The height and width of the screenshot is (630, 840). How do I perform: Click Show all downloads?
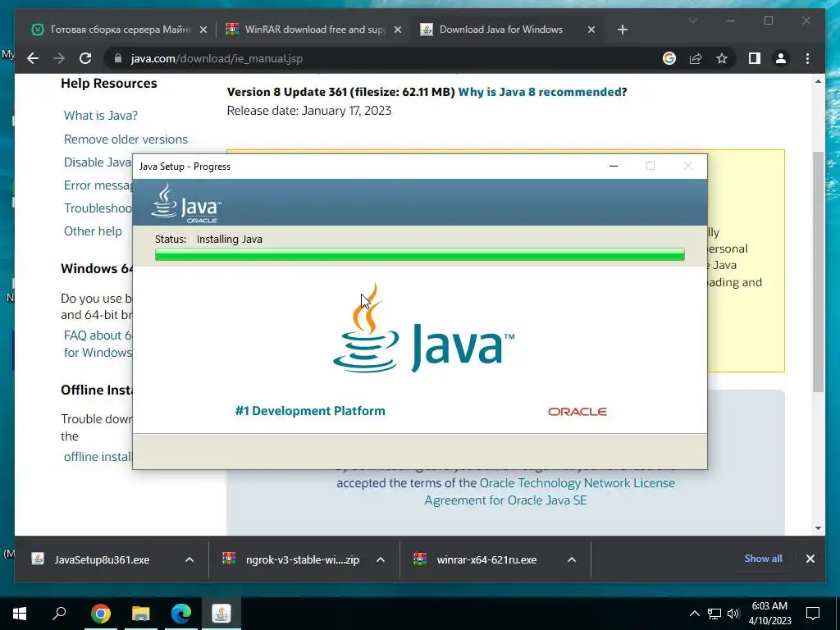(763, 558)
